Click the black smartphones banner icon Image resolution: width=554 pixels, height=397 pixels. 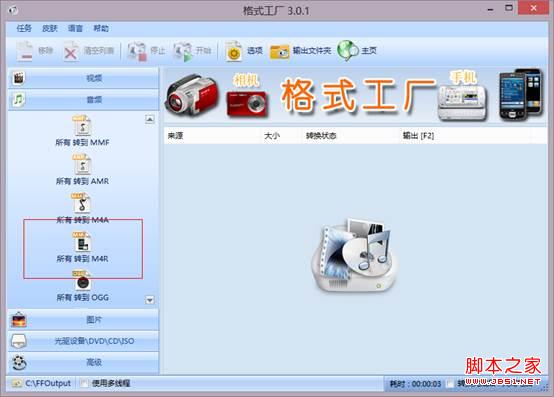click(520, 94)
